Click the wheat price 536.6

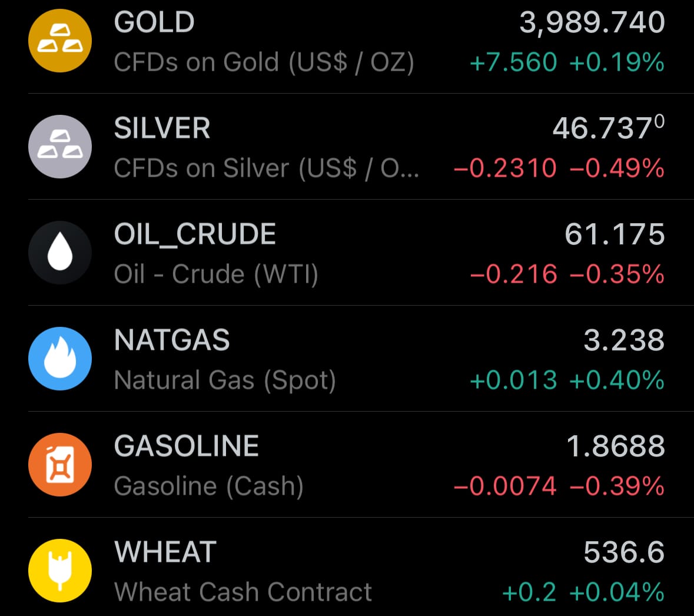click(624, 552)
